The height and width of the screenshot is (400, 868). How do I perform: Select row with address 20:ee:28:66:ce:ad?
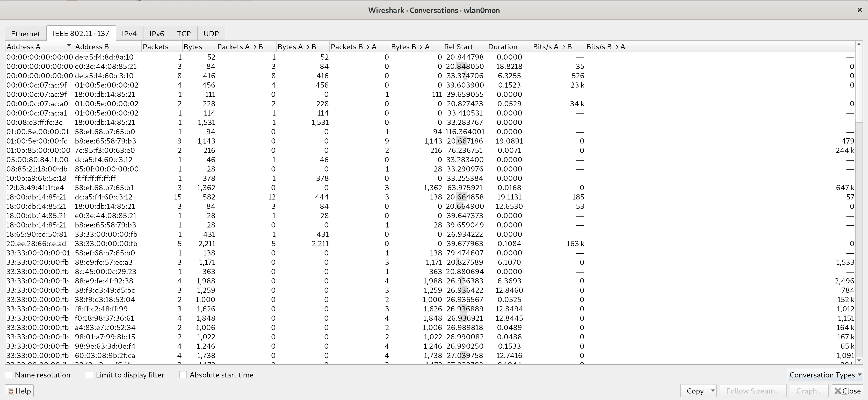[36, 244]
